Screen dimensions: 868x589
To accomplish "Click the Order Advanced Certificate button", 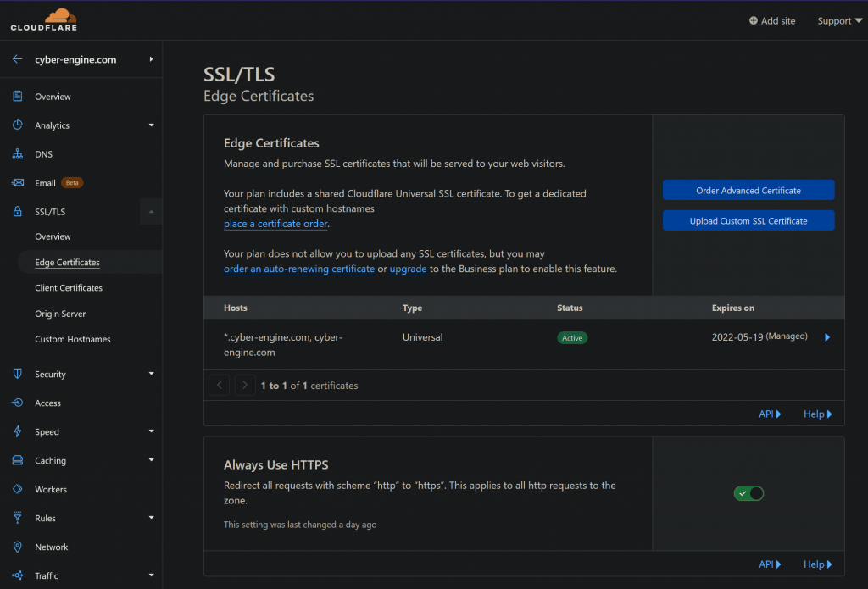I will point(748,191).
